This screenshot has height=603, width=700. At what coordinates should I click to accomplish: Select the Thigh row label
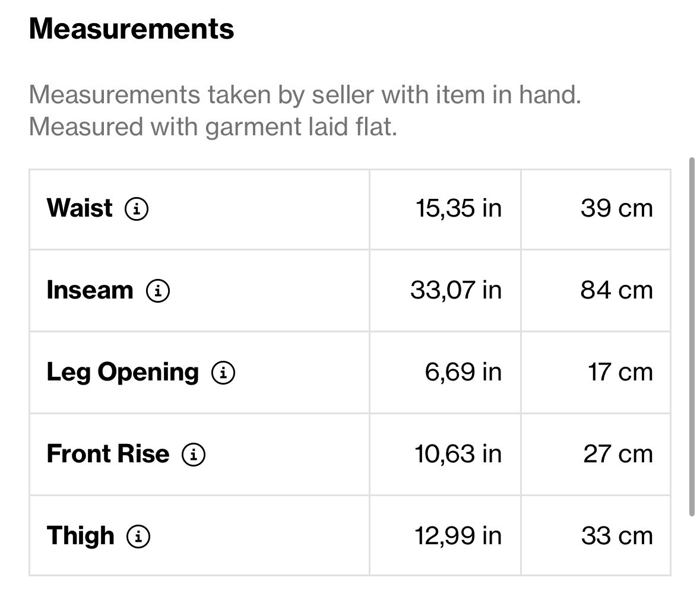pyautogui.click(x=80, y=536)
